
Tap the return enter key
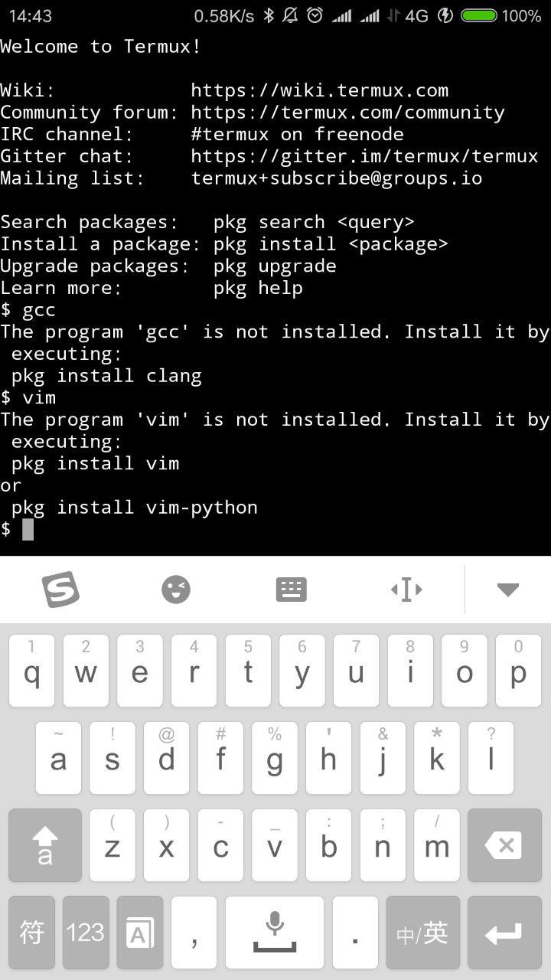point(504,933)
